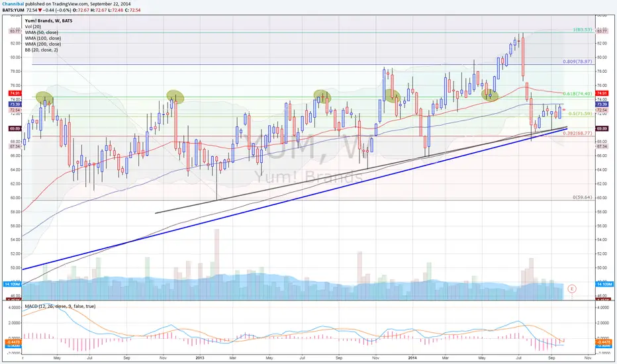Click the earnings 'E' marker icon
Image resolution: width=617 pixels, height=364 pixels.
point(572,289)
